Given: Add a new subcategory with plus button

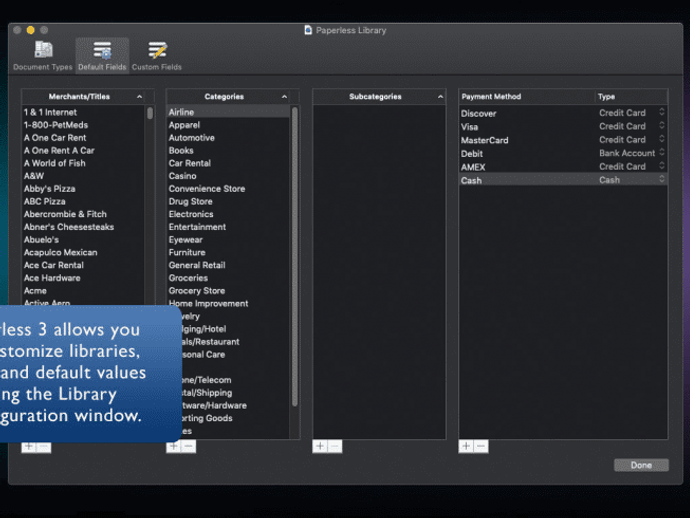Looking at the screenshot, I should (320, 446).
